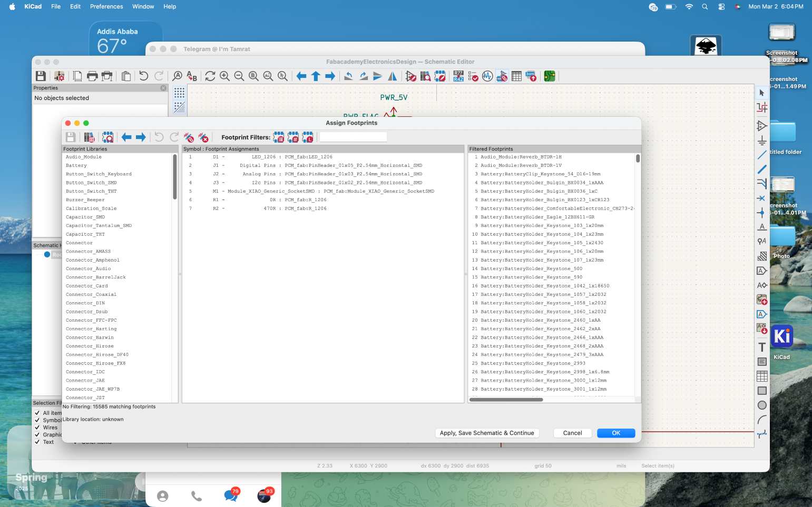The height and width of the screenshot is (507, 812).
Task: Generate bill of materials icon
Action: coord(531,76)
